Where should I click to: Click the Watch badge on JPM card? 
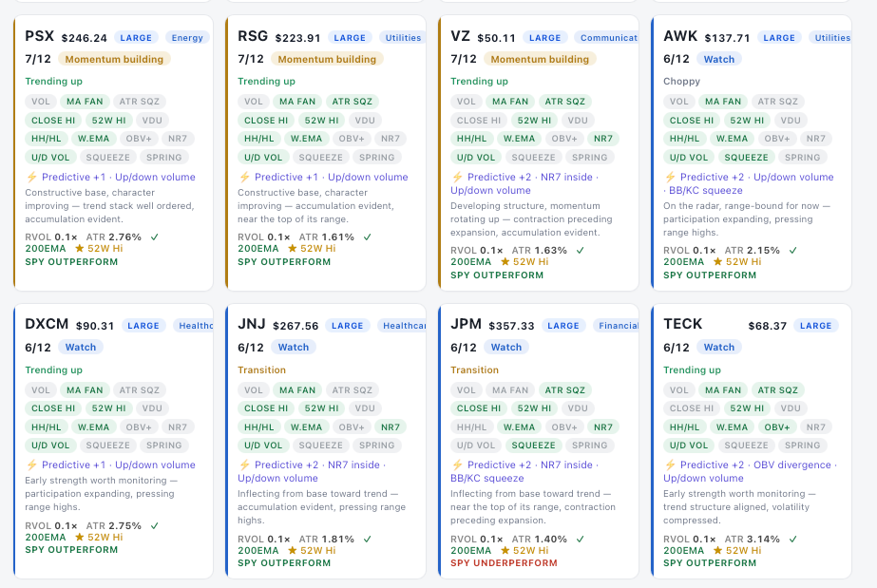pyautogui.click(x=506, y=347)
